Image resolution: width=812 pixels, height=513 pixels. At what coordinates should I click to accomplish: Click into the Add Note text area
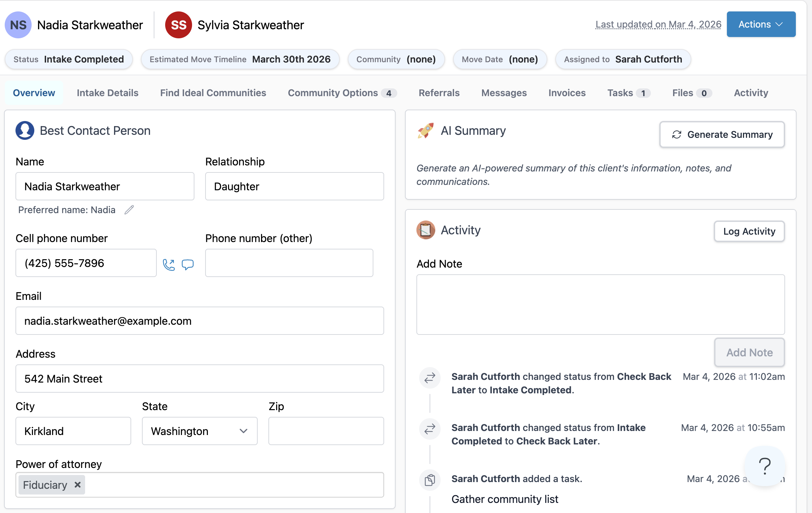[600, 304]
